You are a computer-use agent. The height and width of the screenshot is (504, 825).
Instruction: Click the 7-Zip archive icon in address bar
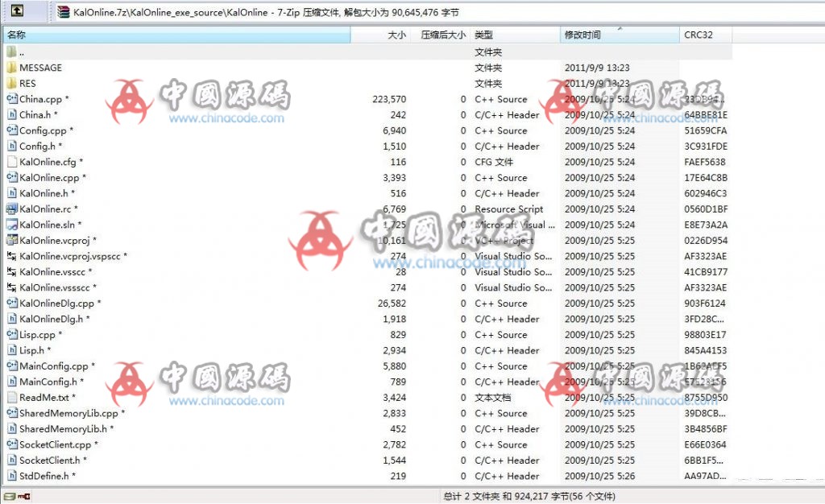click(64, 11)
